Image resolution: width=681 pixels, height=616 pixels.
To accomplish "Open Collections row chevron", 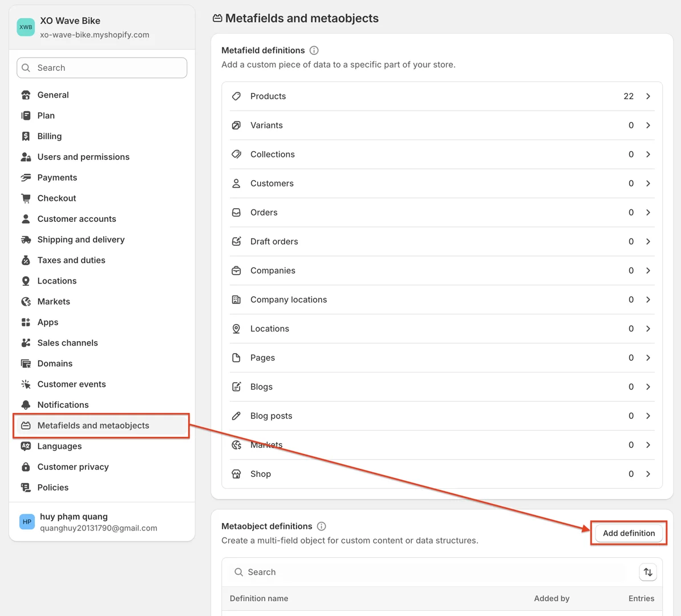I will tap(648, 155).
